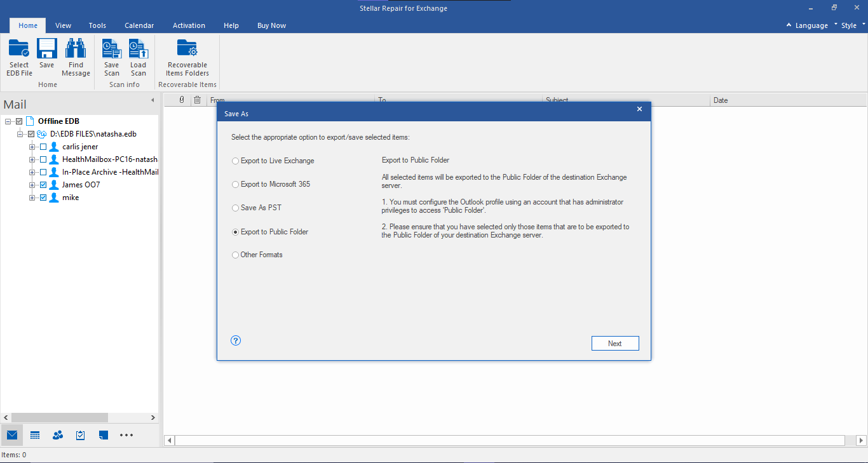Viewport: 868px width, 463px height.
Task: Check the In-Place Archive mailbox
Action: coord(43,172)
